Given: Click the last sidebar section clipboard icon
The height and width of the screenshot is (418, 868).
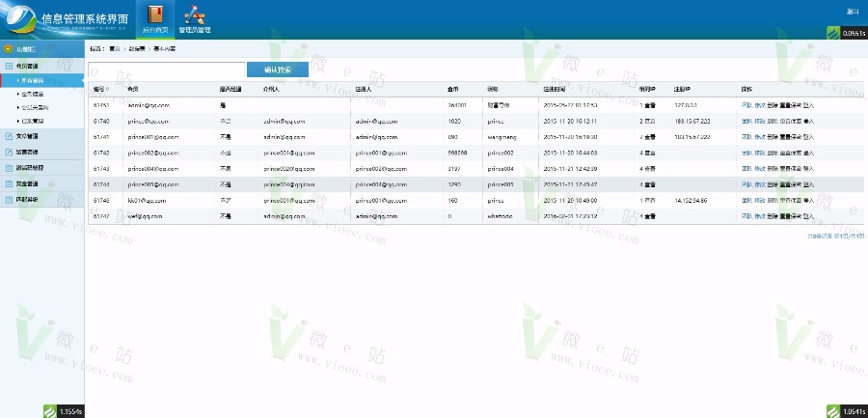Looking at the screenshot, I should (9, 198).
